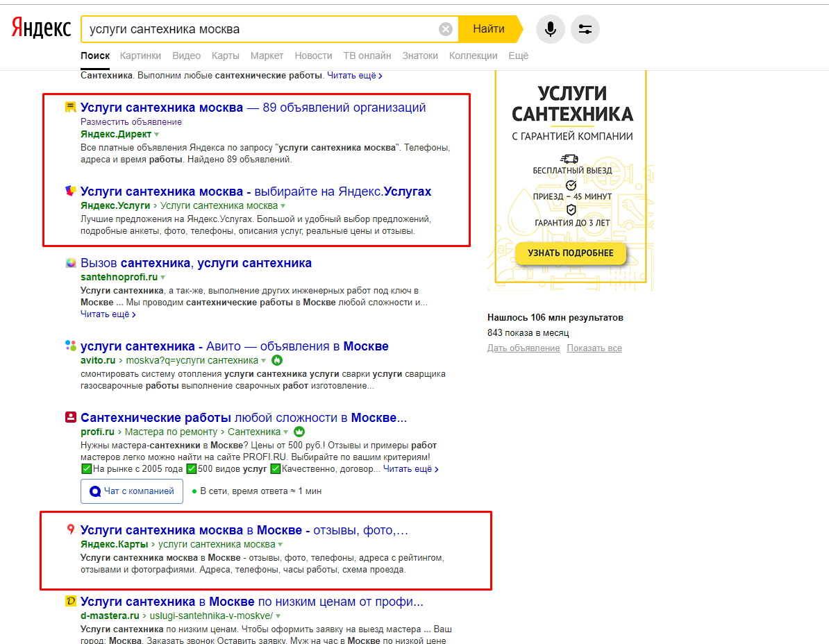Click the chat bubble icon in Чат с компанией
This screenshot has height=644, width=829.
pos(95,491)
